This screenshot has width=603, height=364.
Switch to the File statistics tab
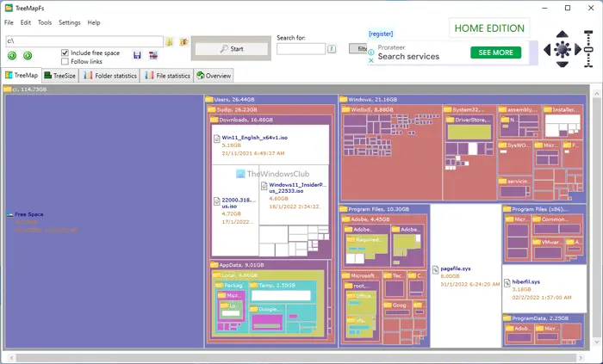tap(168, 76)
